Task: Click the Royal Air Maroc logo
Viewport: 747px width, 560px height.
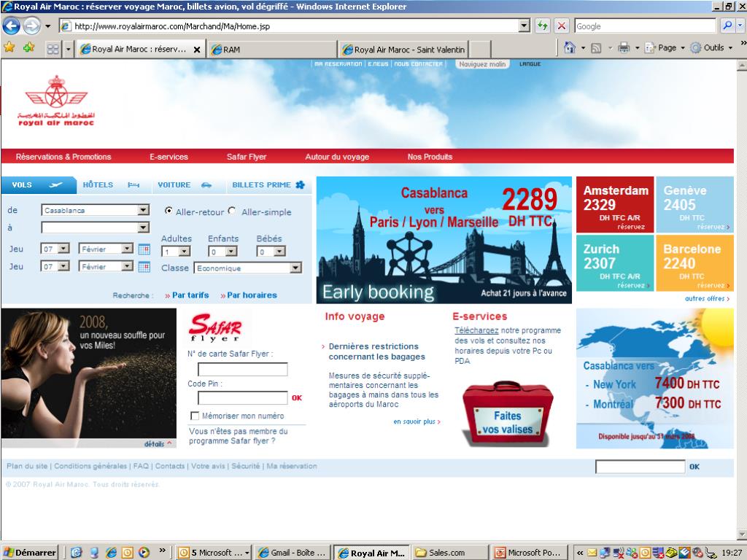Action: click(x=56, y=101)
